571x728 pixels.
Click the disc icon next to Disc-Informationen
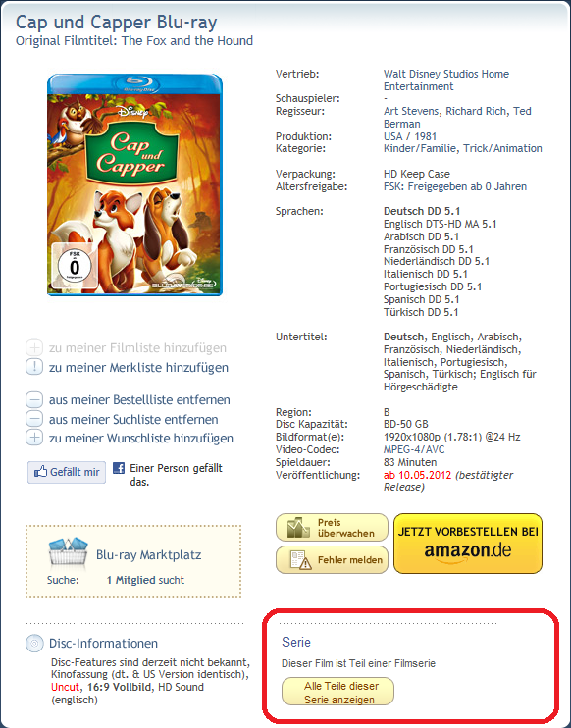pyautogui.click(x=34, y=643)
